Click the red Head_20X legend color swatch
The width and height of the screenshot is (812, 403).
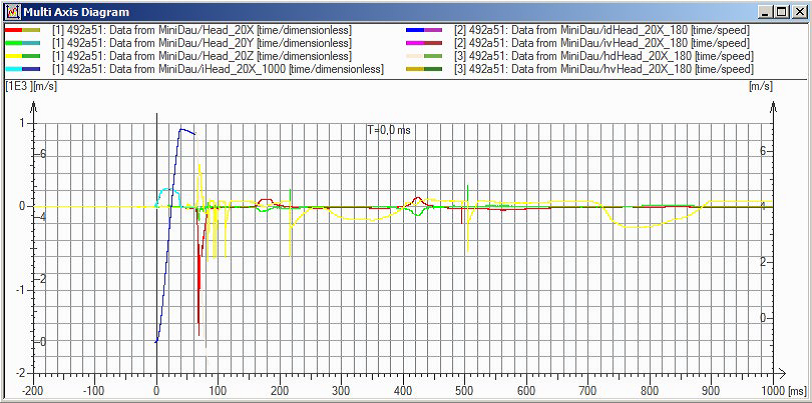(22, 30)
